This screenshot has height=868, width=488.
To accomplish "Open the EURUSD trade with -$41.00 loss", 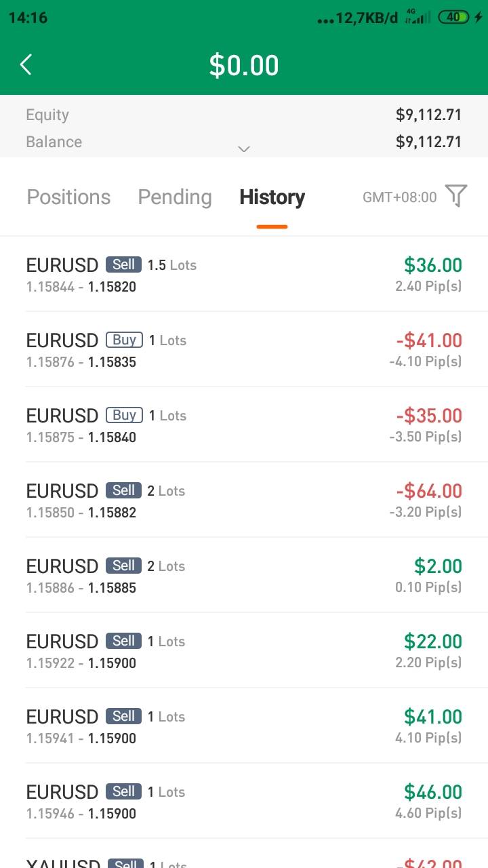I will [244, 349].
